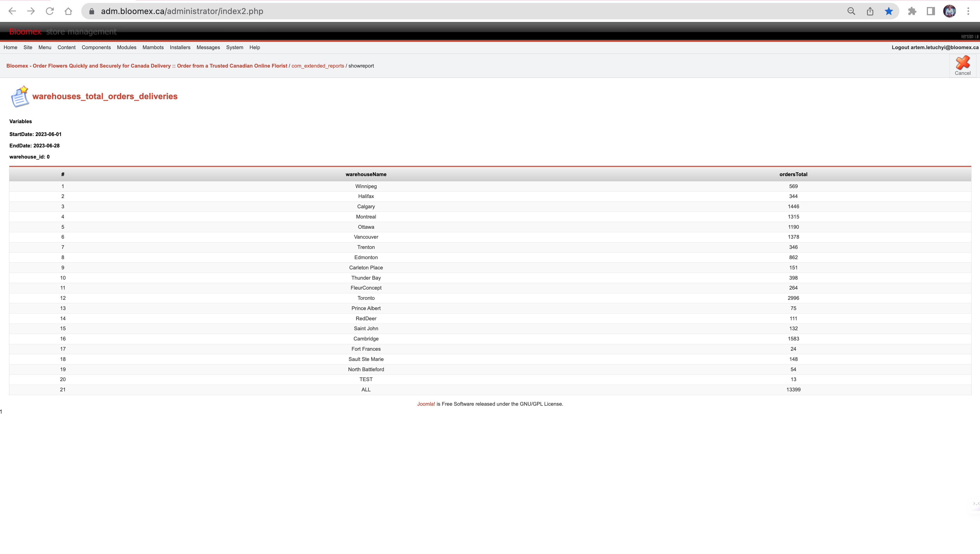
Task: Open the Installers menu
Action: [180, 48]
